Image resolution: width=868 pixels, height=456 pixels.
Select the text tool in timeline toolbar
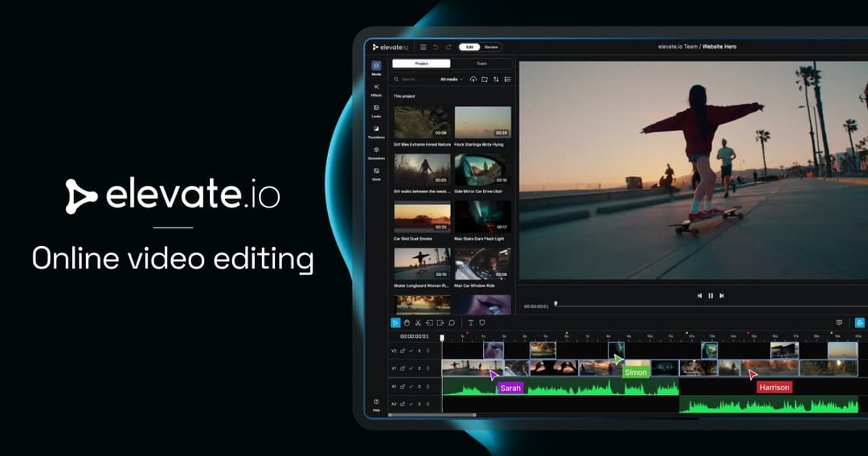[x=470, y=322]
